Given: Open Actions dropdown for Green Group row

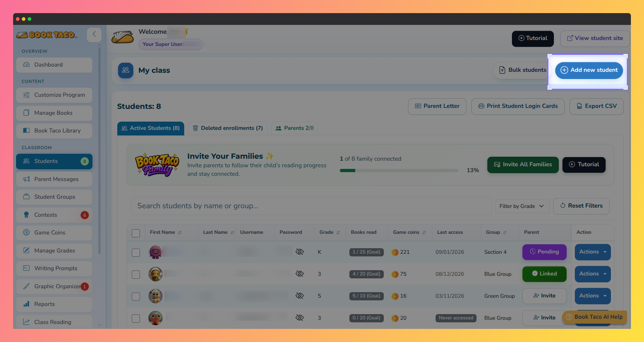Looking at the screenshot, I should (x=593, y=296).
